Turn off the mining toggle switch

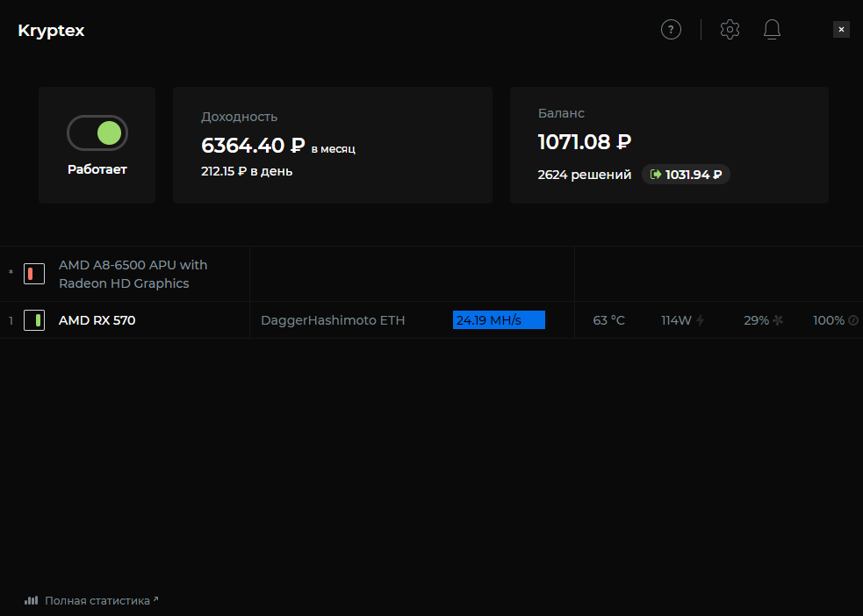pyautogui.click(x=97, y=133)
